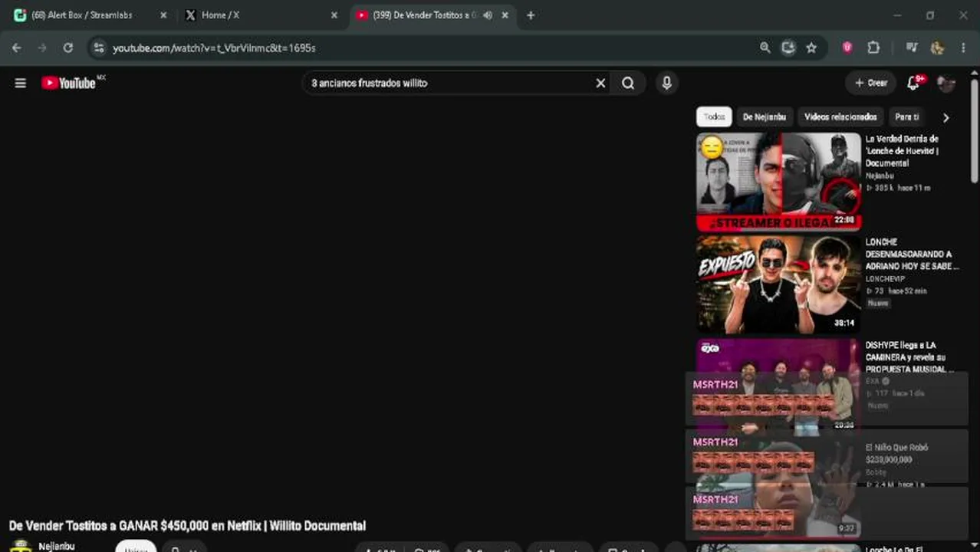The height and width of the screenshot is (552, 980).
Task: Open the zoom magnifier in the address bar
Action: point(765,48)
